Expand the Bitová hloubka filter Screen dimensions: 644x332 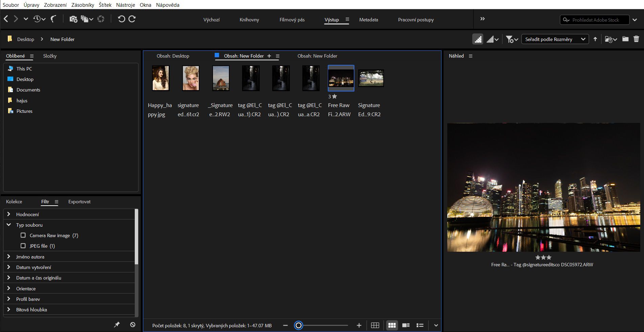click(9, 309)
